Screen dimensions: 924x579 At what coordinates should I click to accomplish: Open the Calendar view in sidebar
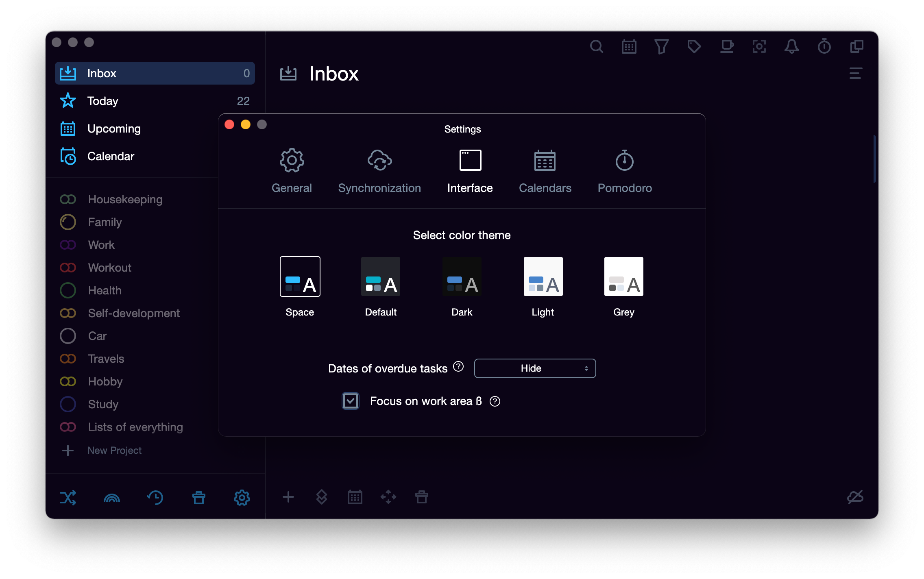click(137, 156)
